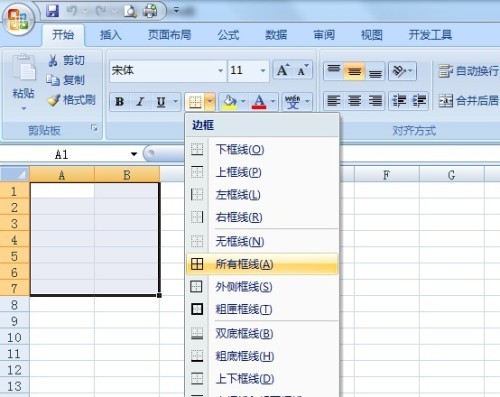Switch to the 公式 tab

point(228,35)
